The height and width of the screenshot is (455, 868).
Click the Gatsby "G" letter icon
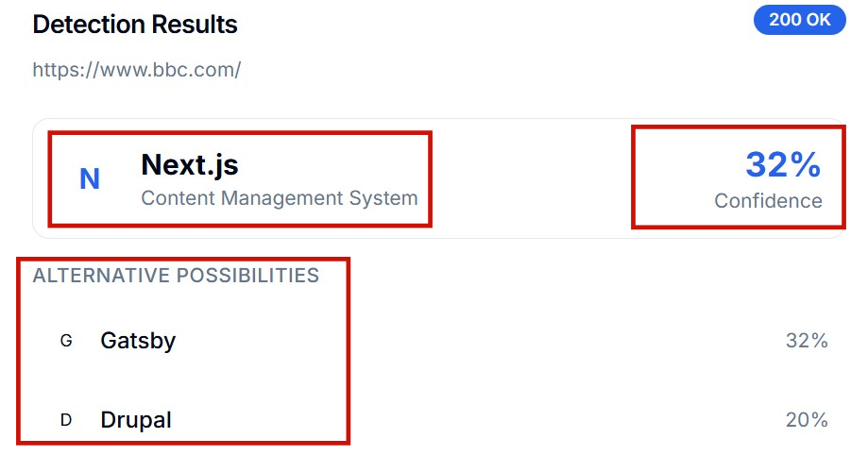click(66, 341)
